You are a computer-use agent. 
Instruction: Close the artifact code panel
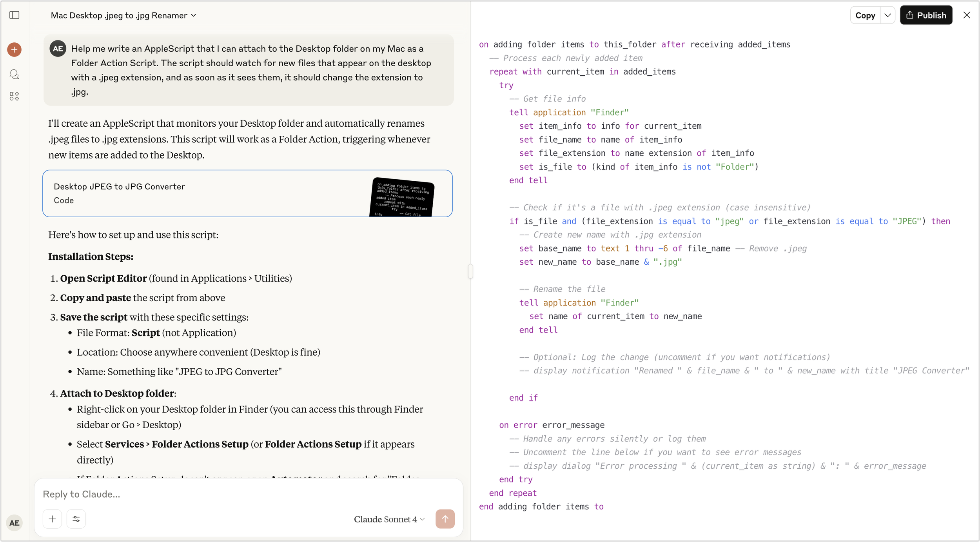(x=967, y=15)
